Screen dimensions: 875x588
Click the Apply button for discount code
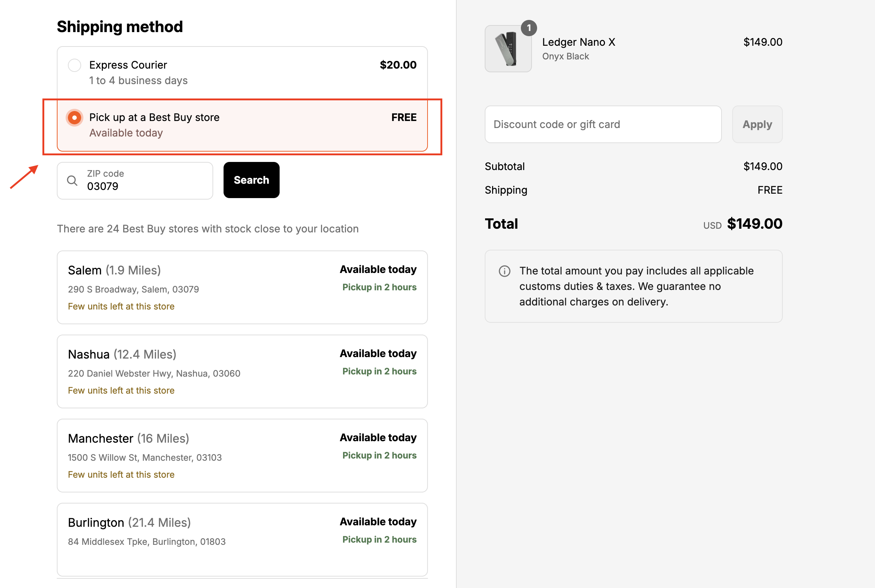[x=757, y=124]
